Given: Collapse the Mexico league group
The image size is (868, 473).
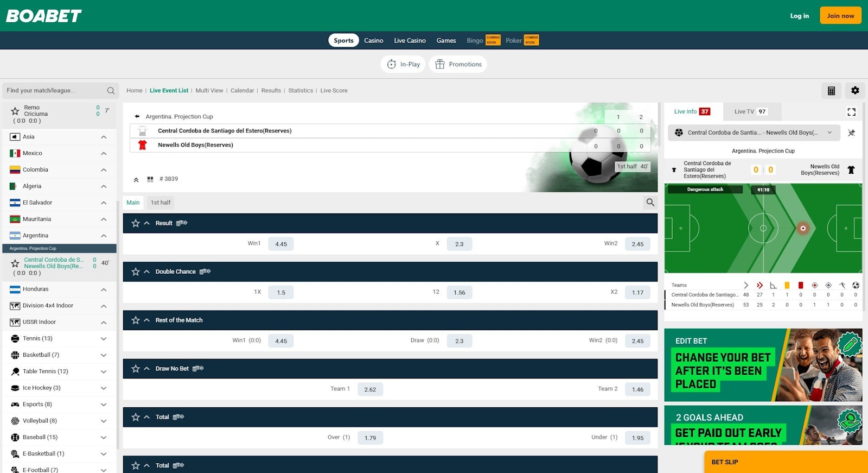Looking at the screenshot, I should coord(104,154).
